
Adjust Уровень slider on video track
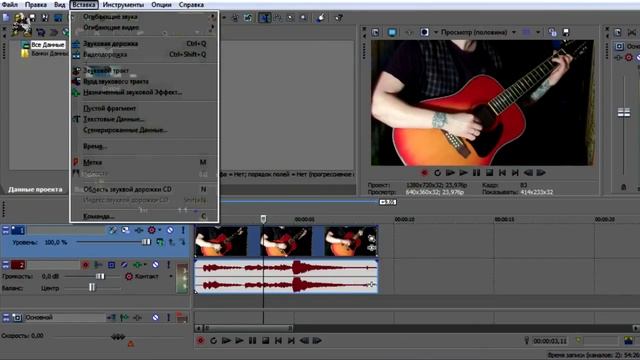pyautogui.click(x=146, y=242)
